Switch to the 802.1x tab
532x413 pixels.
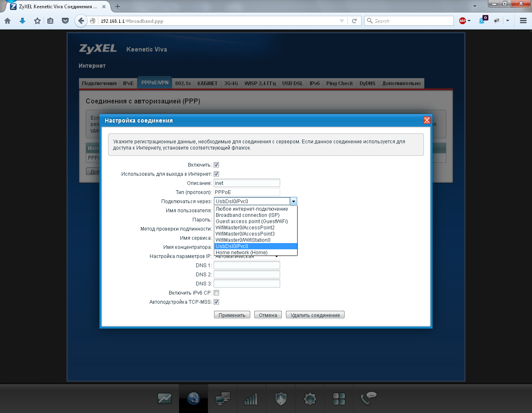[x=183, y=84]
